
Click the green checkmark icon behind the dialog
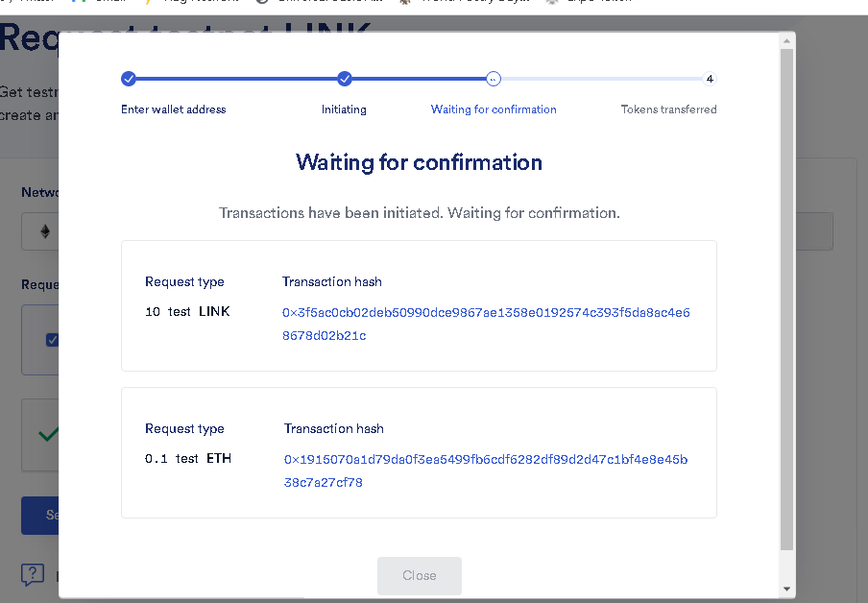point(48,434)
